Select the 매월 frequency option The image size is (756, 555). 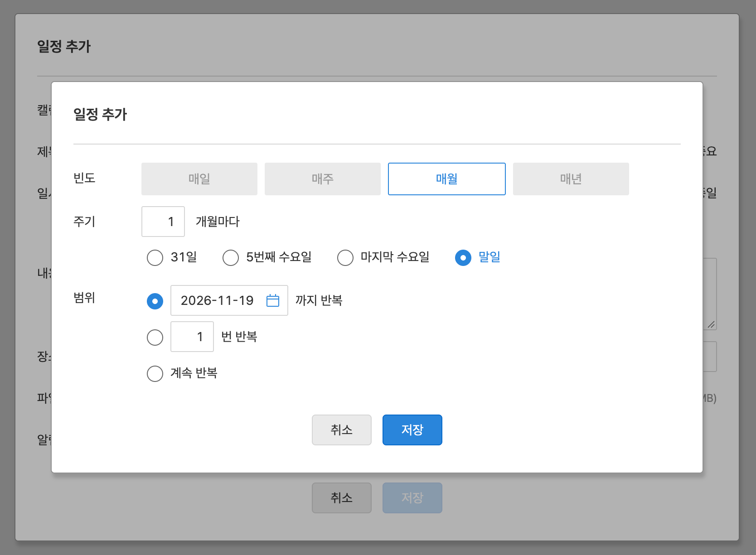tap(447, 179)
